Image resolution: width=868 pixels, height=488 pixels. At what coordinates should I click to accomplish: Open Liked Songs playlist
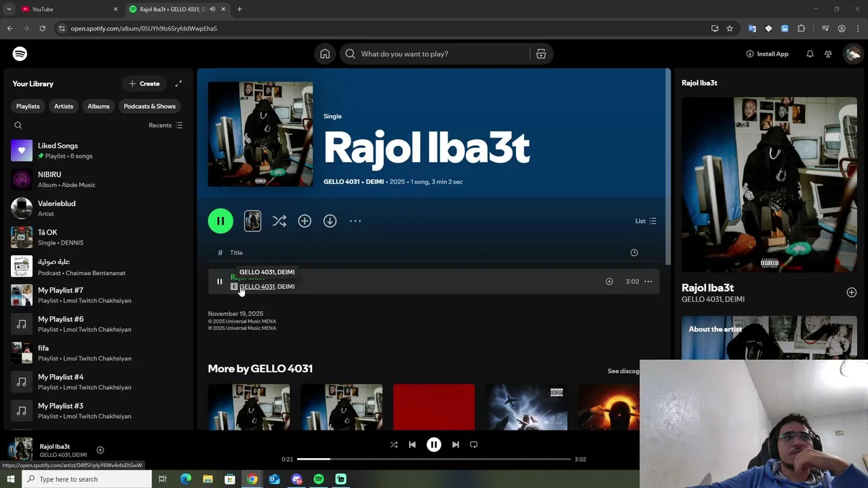pyautogui.click(x=98, y=150)
